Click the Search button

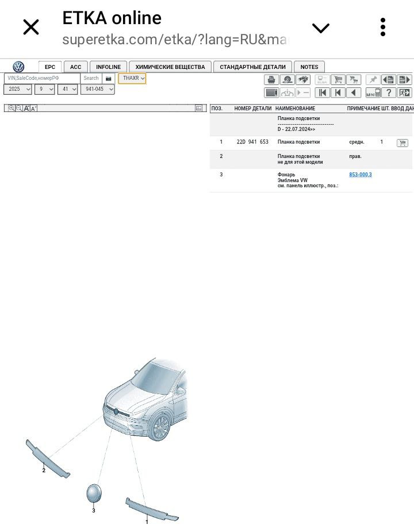coord(91,78)
